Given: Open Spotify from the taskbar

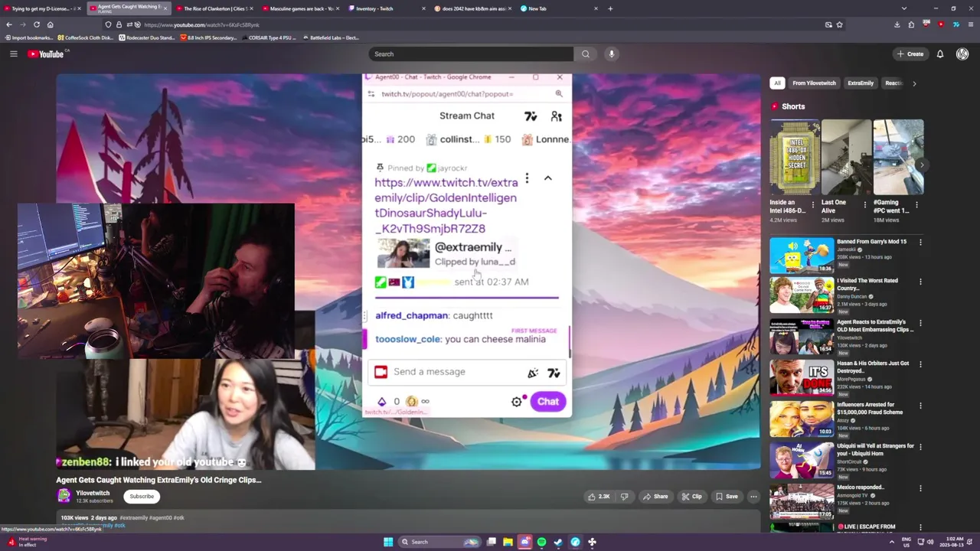Looking at the screenshot, I should [x=541, y=542].
